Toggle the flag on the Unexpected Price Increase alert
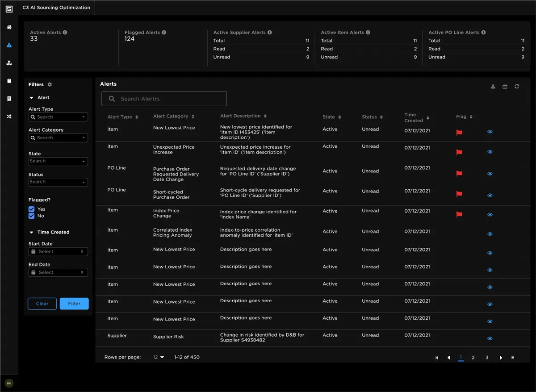Image resolution: width=536 pixels, height=392 pixels. click(x=459, y=153)
